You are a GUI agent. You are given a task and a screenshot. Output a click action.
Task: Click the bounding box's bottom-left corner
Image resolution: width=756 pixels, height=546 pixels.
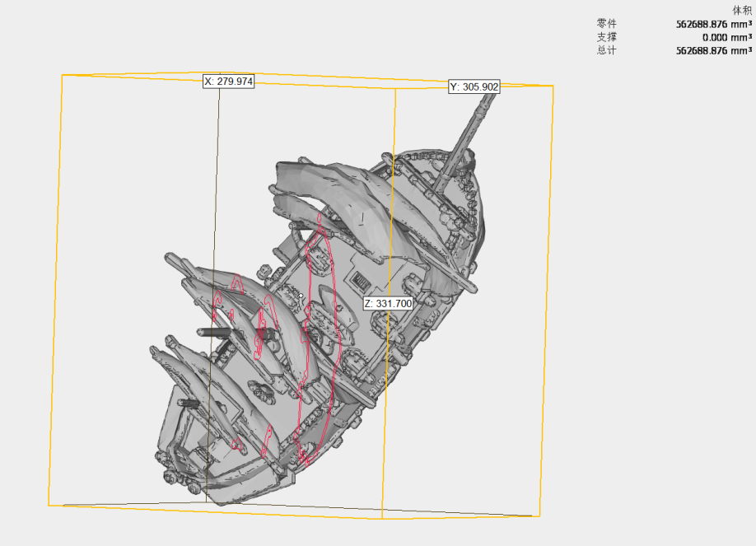[x=49, y=504]
